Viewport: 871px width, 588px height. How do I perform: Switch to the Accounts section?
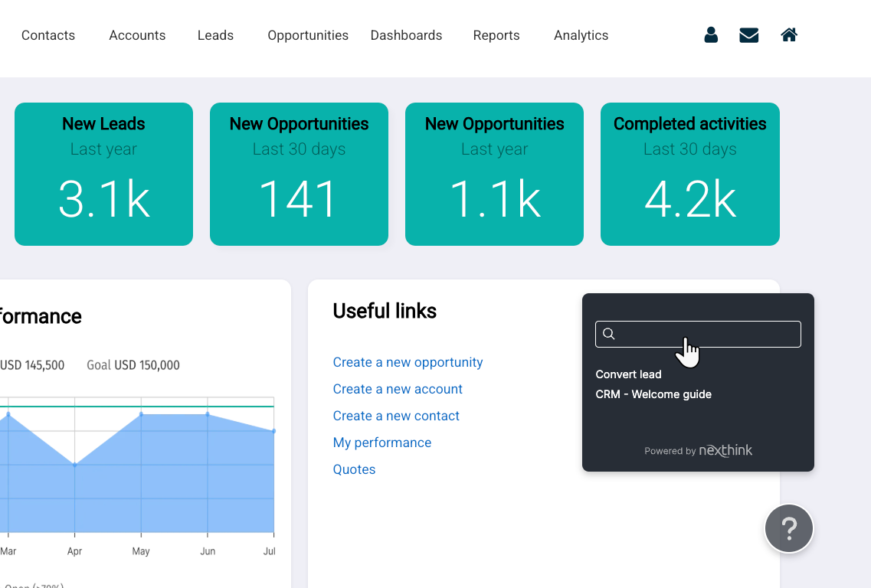[137, 35]
